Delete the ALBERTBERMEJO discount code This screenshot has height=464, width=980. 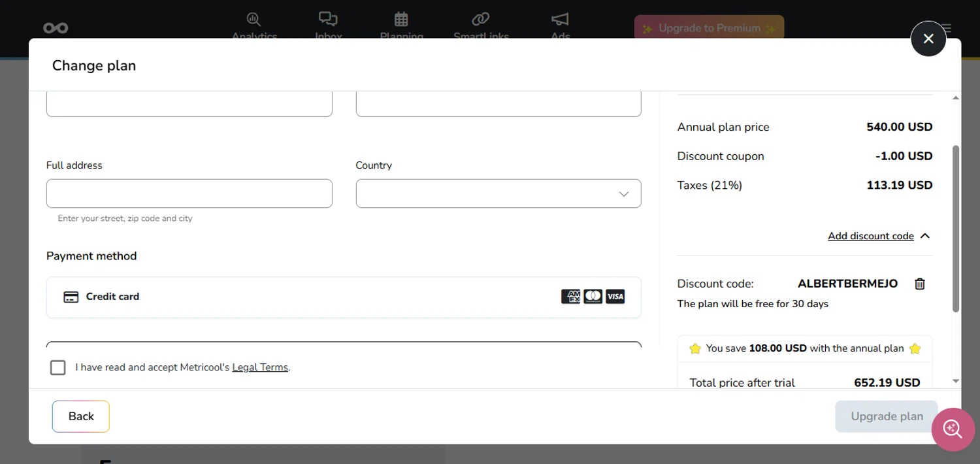pos(920,284)
